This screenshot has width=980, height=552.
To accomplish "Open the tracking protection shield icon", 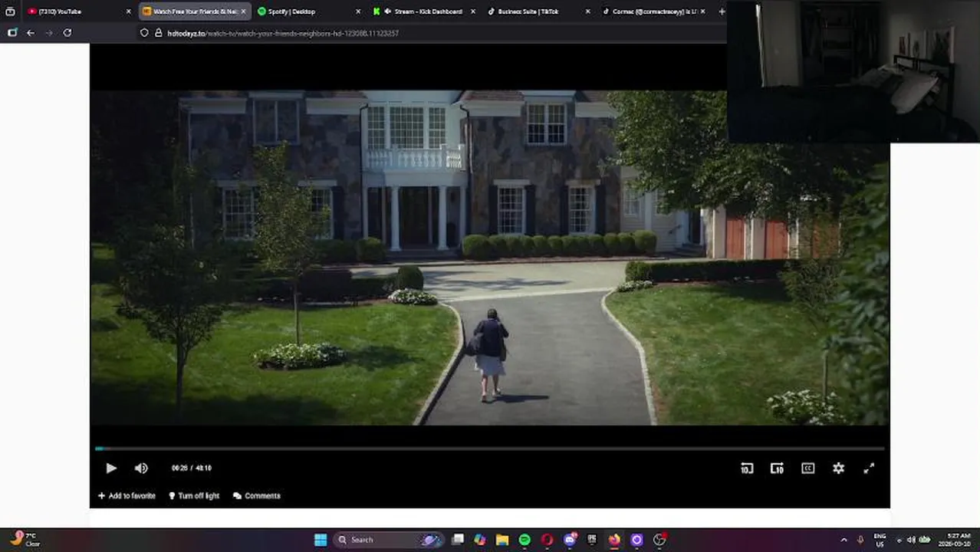I will click(144, 33).
